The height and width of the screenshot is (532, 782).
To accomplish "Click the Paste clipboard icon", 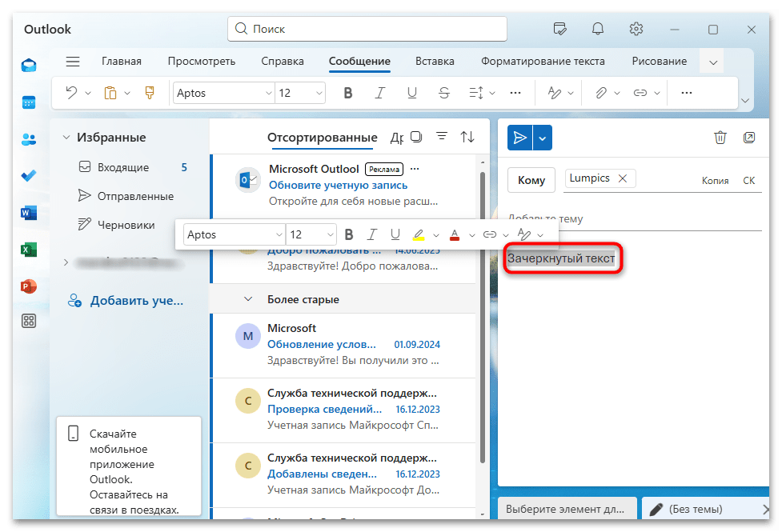I will tap(110, 93).
